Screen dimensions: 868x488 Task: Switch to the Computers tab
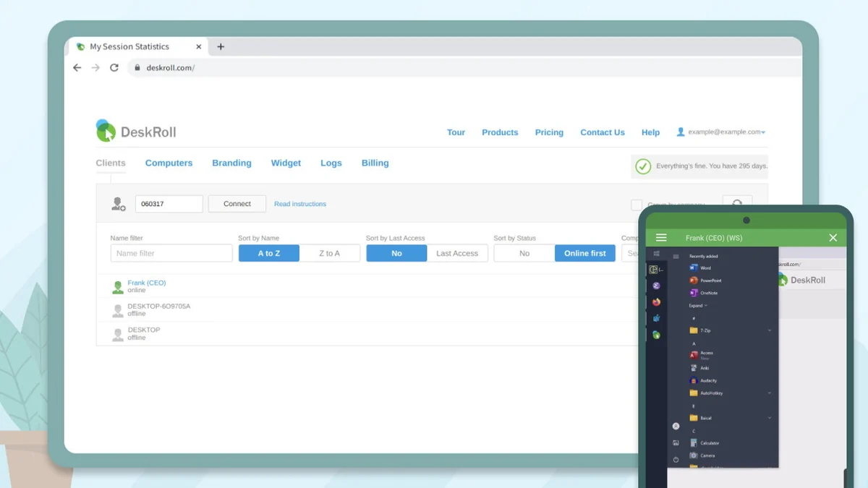pos(169,163)
